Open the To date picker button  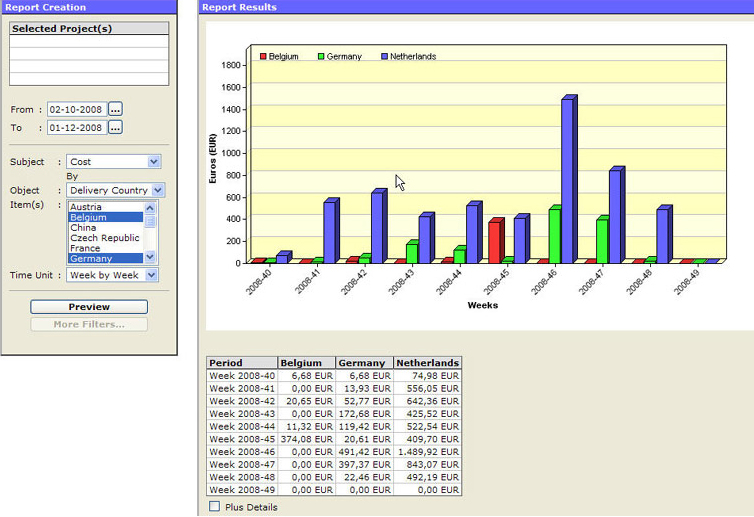pyautogui.click(x=115, y=127)
